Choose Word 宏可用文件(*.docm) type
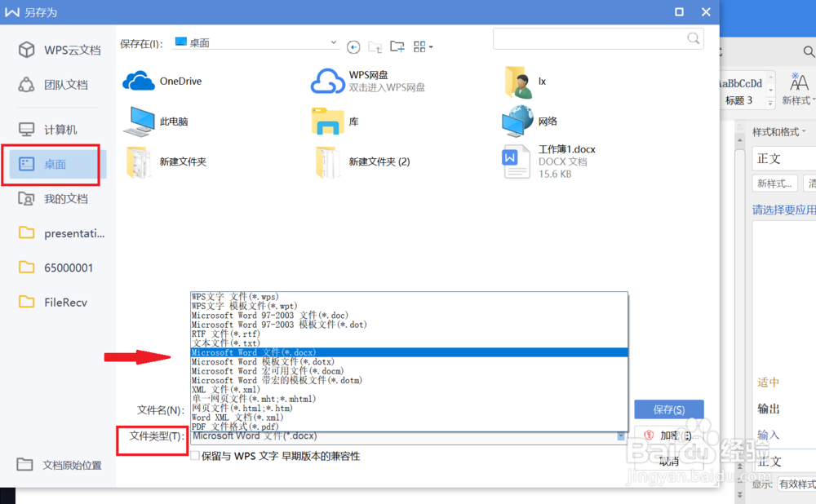Image resolution: width=816 pixels, height=504 pixels. click(x=409, y=371)
